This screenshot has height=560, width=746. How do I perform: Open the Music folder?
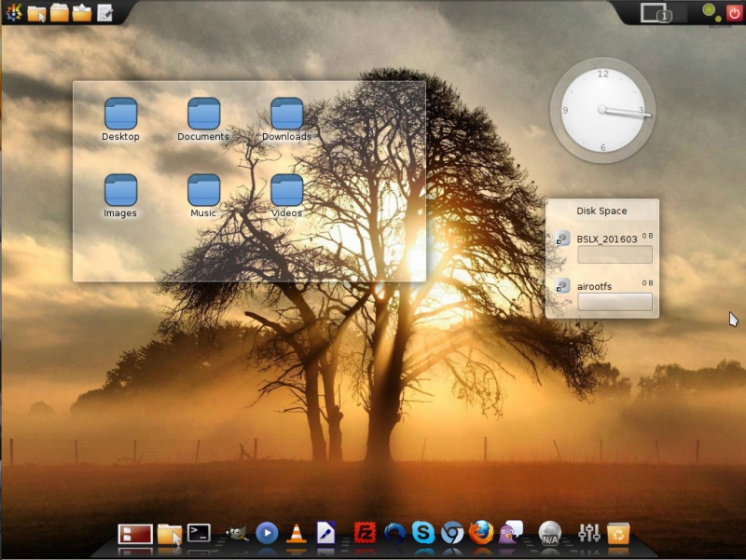[203, 191]
